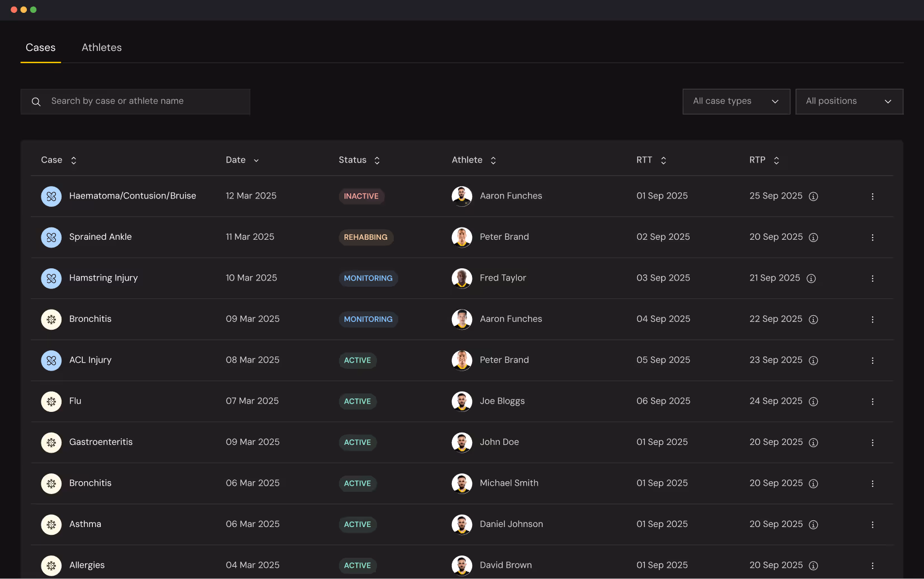Open the info icon on Peter Brand's ACL row
The width and height of the screenshot is (924, 579).
(x=813, y=360)
